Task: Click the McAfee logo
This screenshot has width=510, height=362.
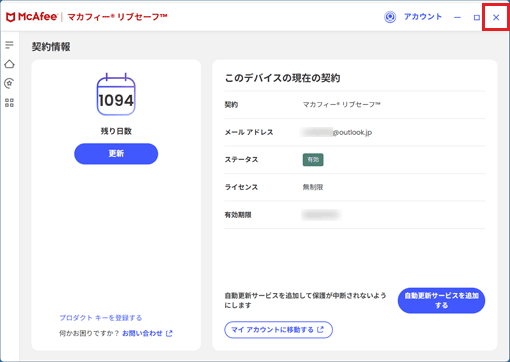Action: coord(32,17)
